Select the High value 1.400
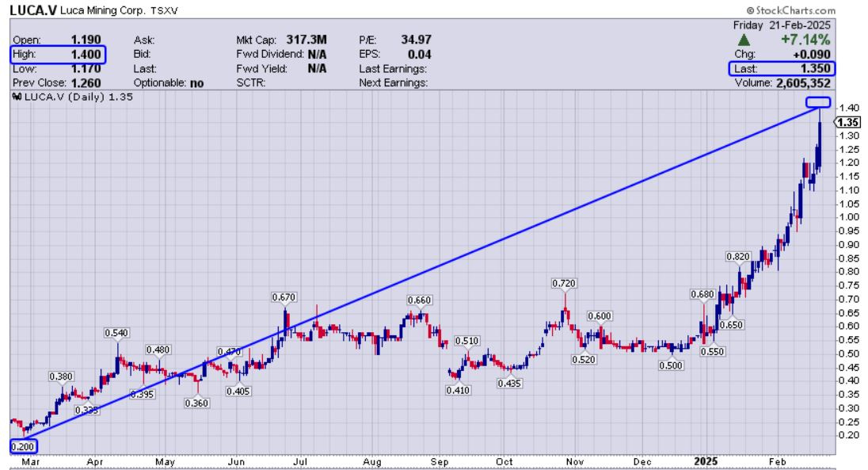 [86, 55]
